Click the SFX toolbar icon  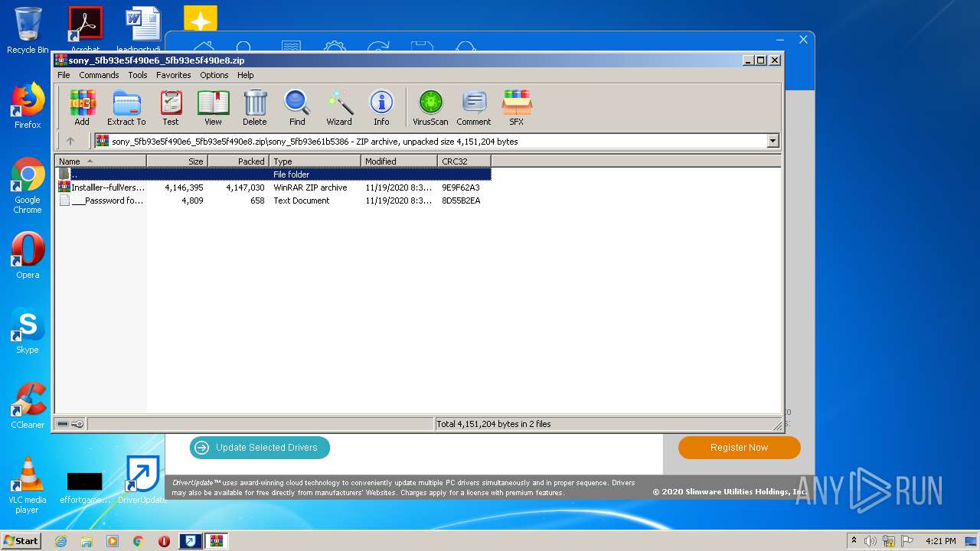click(517, 107)
